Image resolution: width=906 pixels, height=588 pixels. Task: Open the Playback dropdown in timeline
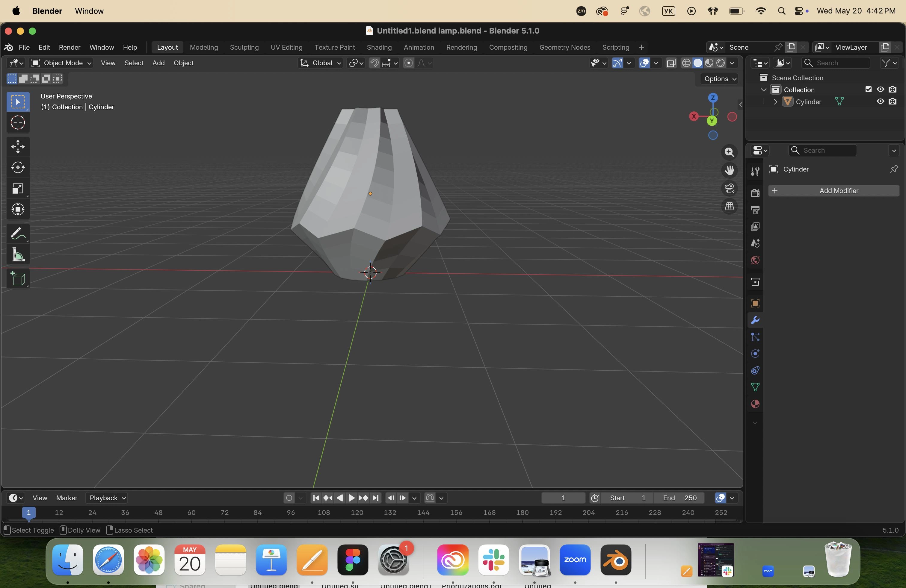pyautogui.click(x=107, y=498)
